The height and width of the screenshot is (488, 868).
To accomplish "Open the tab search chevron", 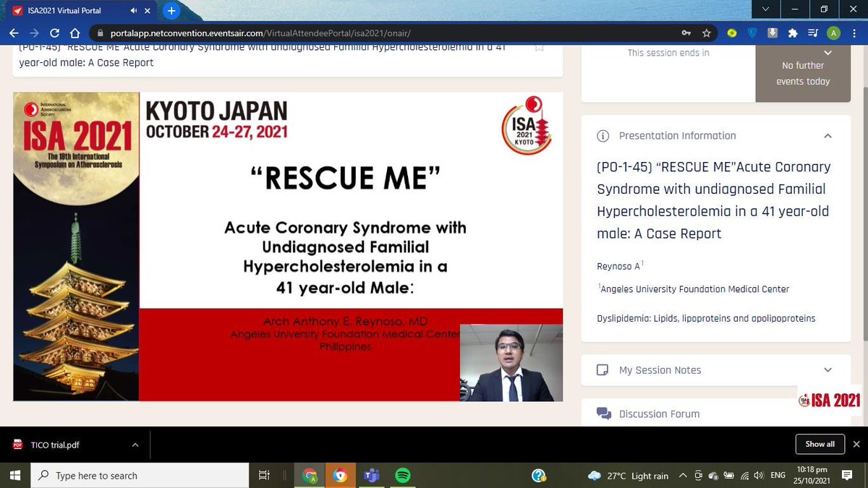I will click(x=766, y=9).
